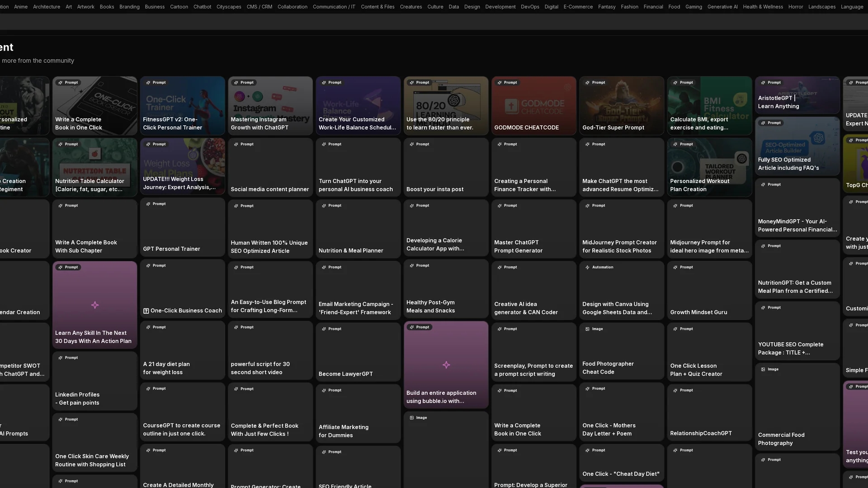Screen dimensions: 868x488
Task: Open 'Write A Complete Book With Sub Chapter'
Action: coord(94,229)
